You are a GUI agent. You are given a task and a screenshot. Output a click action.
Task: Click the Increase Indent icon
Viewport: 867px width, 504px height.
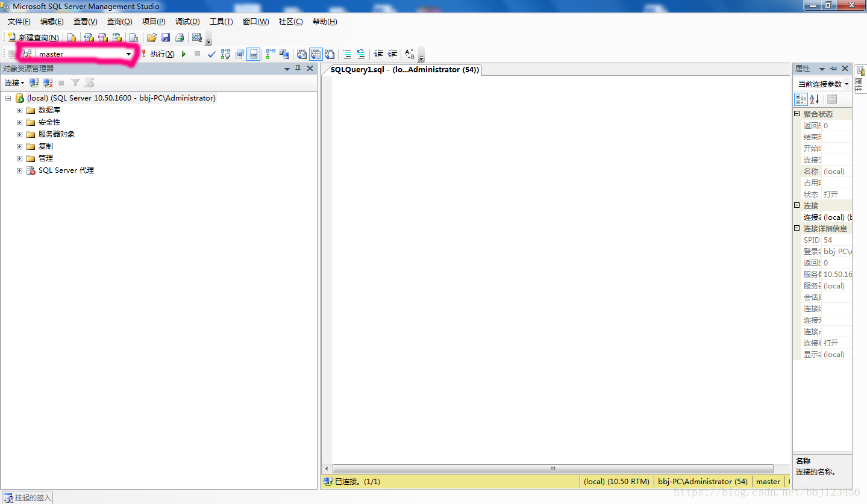(x=392, y=54)
